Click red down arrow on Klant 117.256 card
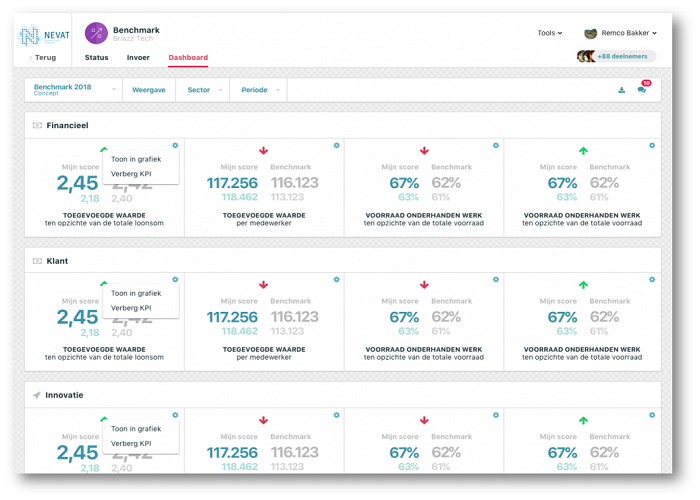The image size is (700, 500). (263, 285)
